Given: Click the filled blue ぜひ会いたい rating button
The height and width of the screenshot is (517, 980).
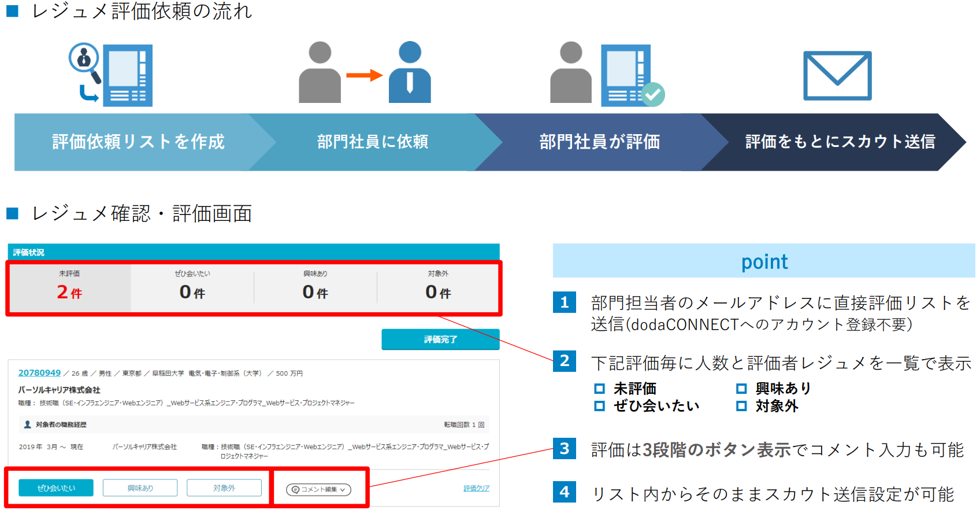Looking at the screenshot, I should coord(55,488).
